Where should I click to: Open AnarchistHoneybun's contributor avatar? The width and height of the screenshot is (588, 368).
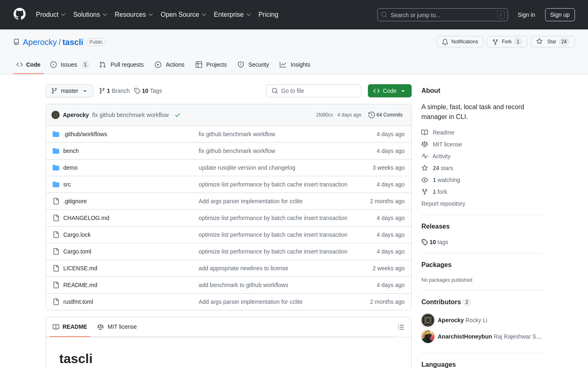coord(428,337)
